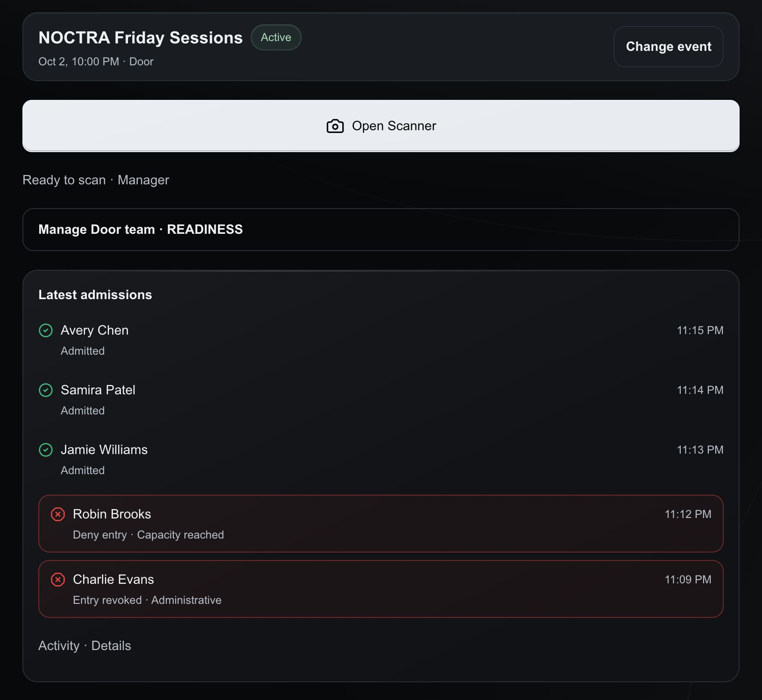
Task: Select the Jamie Williams name
Action: tap(104, 450)
